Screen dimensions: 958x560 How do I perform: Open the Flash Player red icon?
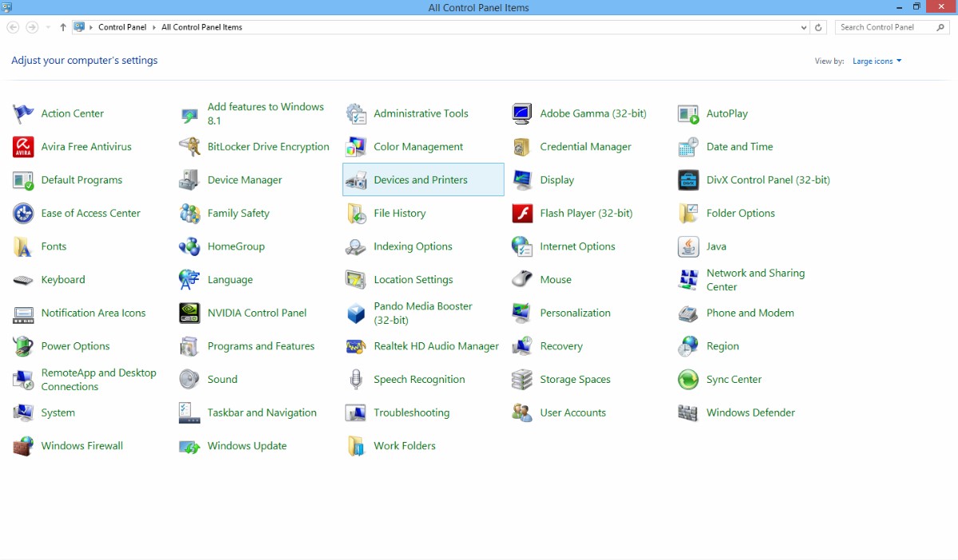(x=522, y=213)
